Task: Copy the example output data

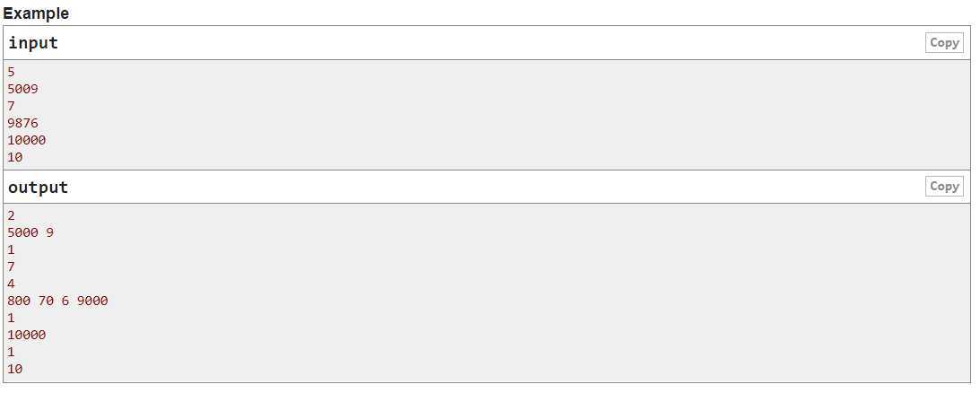Action: click(x=944, y=187)
